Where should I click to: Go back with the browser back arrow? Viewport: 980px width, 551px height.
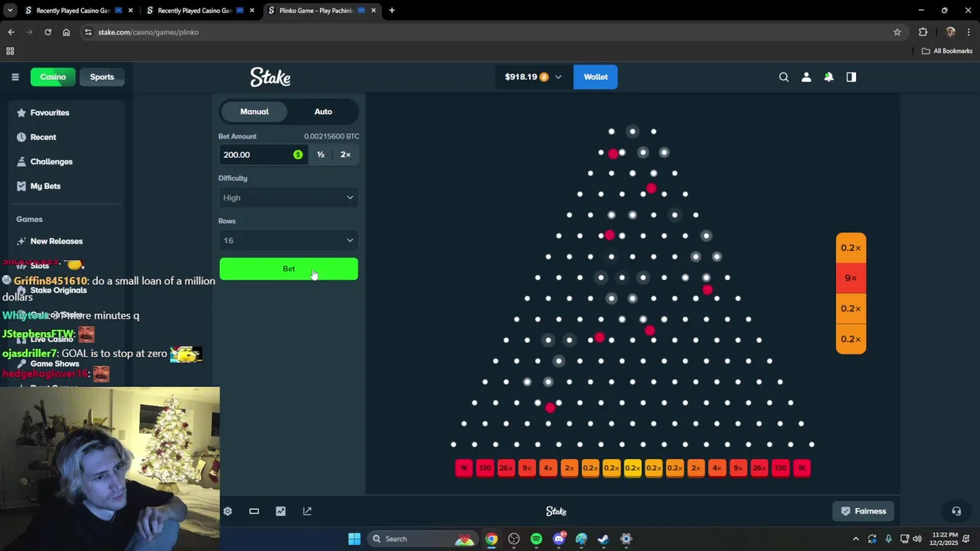(11, 32)
